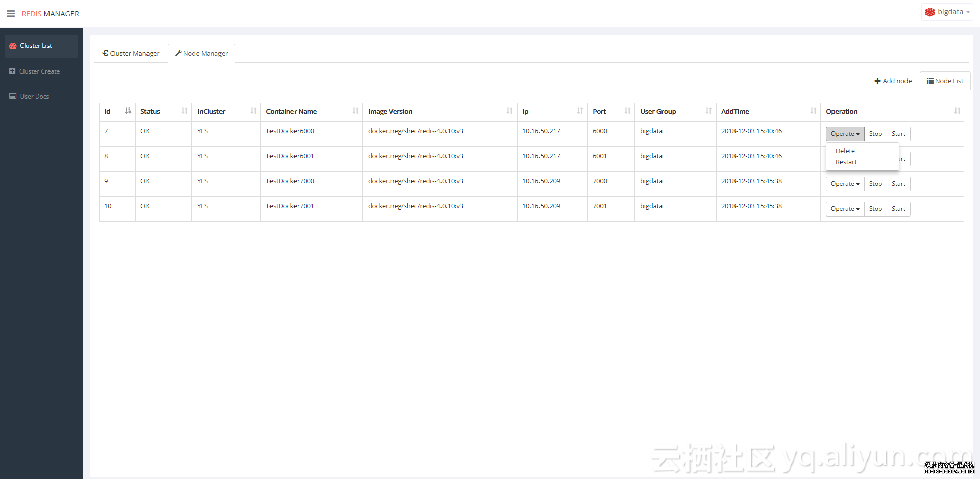
Task: Click Stop for node TestDocker6000
Action: tap(875, 134)
